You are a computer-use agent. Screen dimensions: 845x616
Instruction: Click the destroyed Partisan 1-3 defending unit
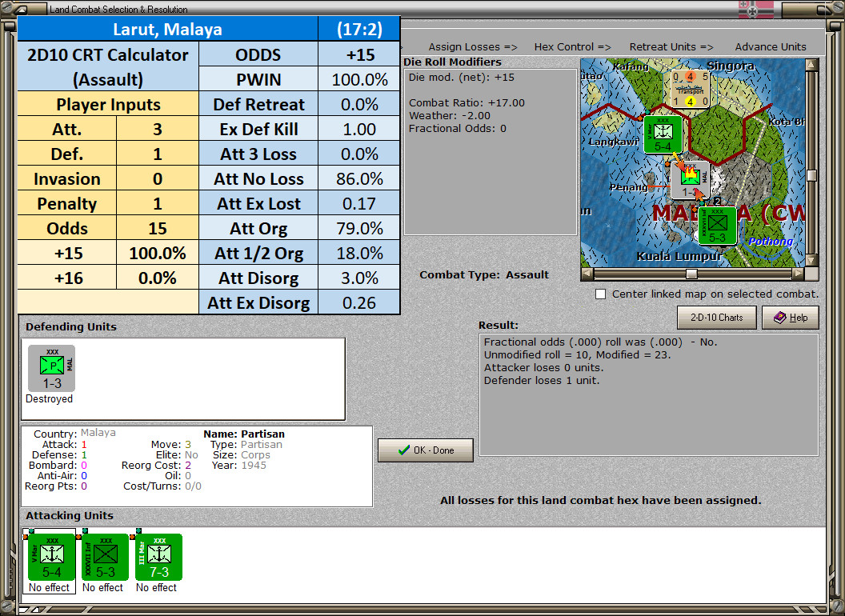(x=51, y=369)
